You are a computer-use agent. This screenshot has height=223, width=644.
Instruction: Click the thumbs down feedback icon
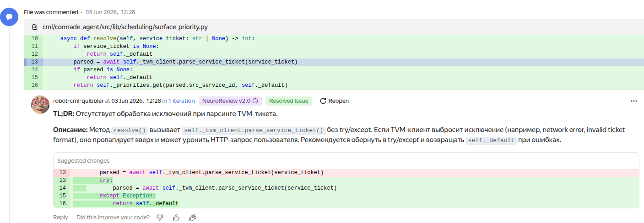point(160,218)
